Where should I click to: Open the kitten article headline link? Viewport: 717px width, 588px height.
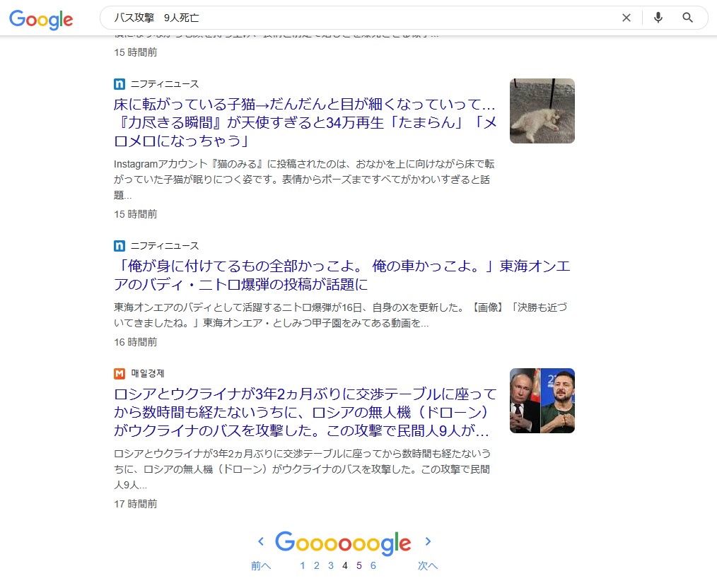pyautogui.click(x=305, y=122)
